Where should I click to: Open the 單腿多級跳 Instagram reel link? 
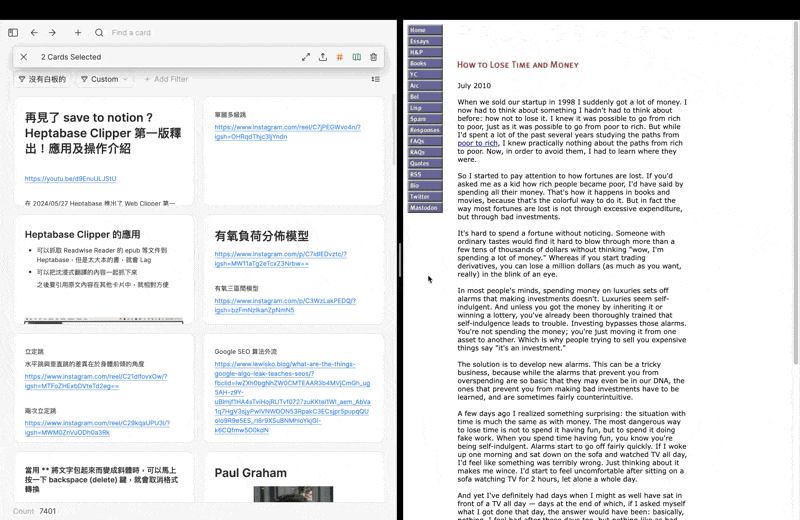click(x=287, y=132)
